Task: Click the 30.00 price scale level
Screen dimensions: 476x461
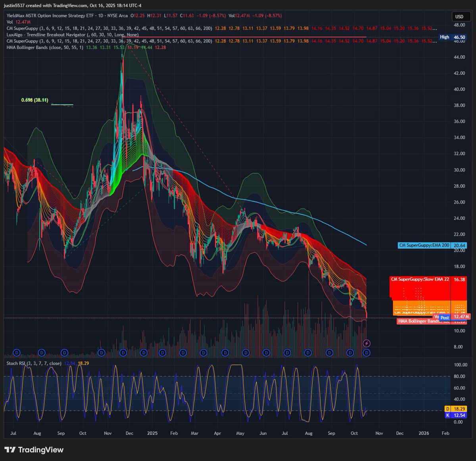Action: 459,170
